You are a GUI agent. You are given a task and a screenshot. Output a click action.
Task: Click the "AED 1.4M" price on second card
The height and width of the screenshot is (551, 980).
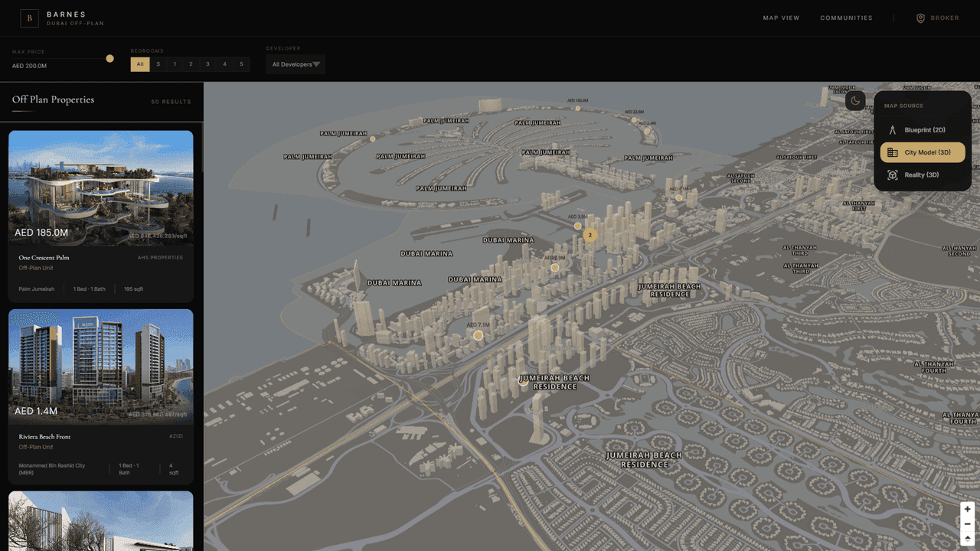(x=36, y=411)
